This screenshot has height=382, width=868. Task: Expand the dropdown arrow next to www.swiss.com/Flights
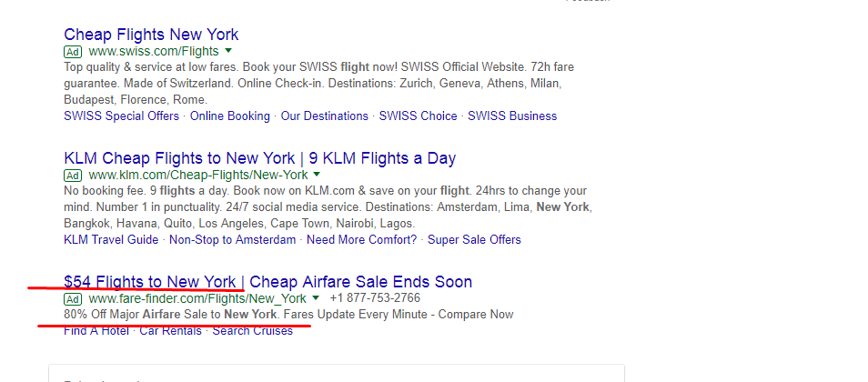pos(228,51)
